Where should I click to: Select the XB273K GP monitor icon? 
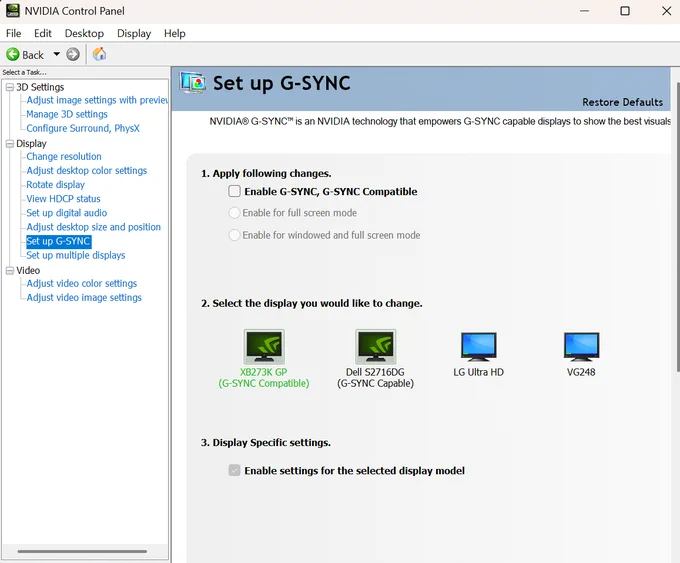pyautogui.click(x=264, y=347)
